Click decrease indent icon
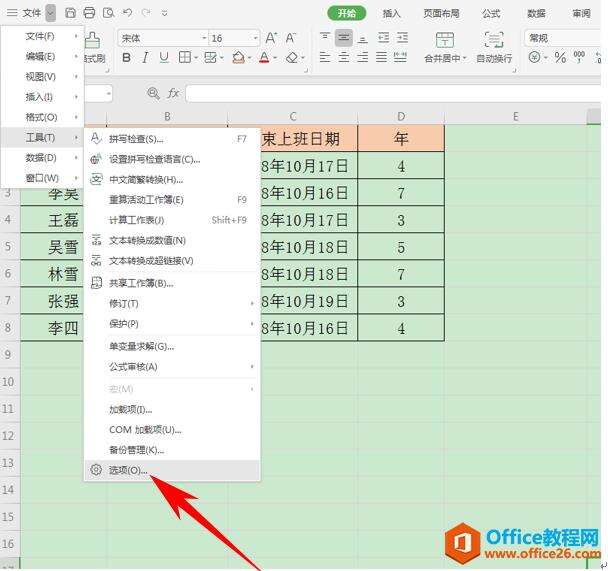Screen dimensions: 608x571 (383, 38)
